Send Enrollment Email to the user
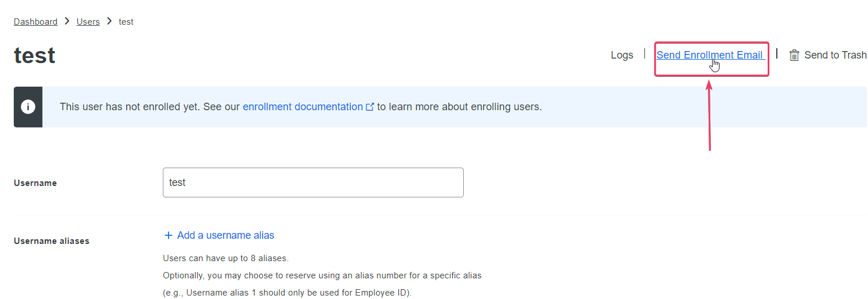This screenshot has height=299, width=868. tap(709, 55)
